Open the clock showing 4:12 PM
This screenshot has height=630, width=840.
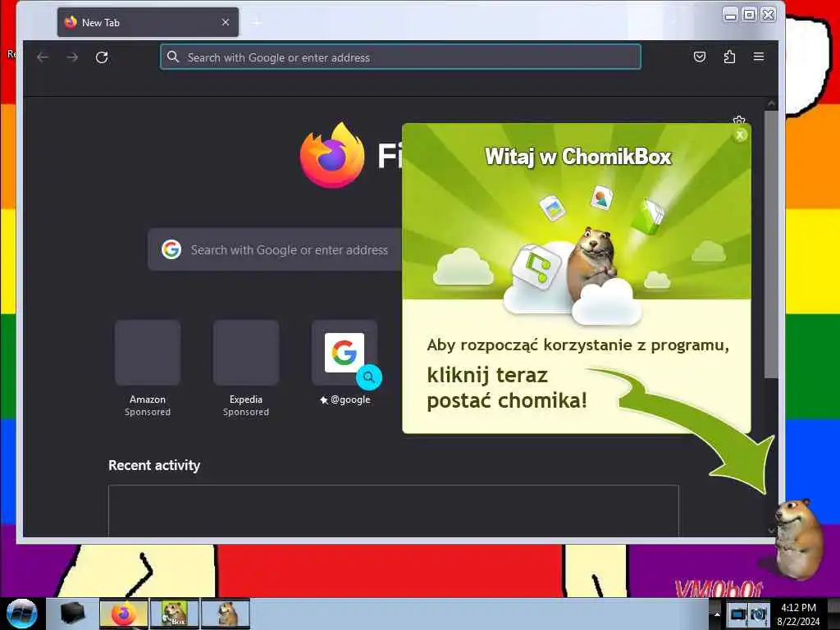[798, 614]
